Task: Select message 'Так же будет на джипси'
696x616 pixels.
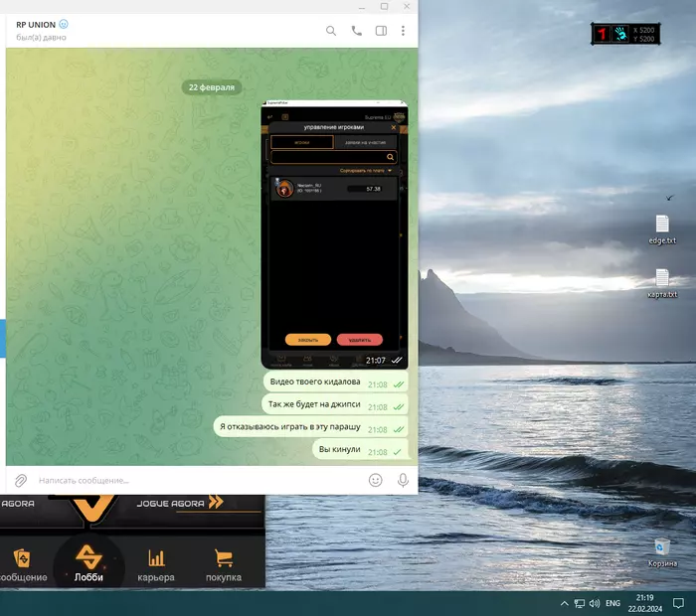Action: click(x=335, y=404)
